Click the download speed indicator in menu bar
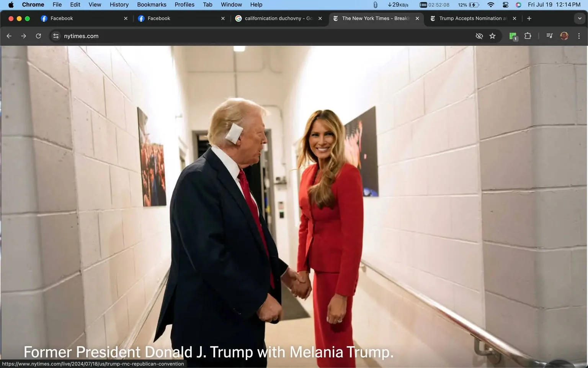The height and width of the screenshot is (368, 588). 398,5
